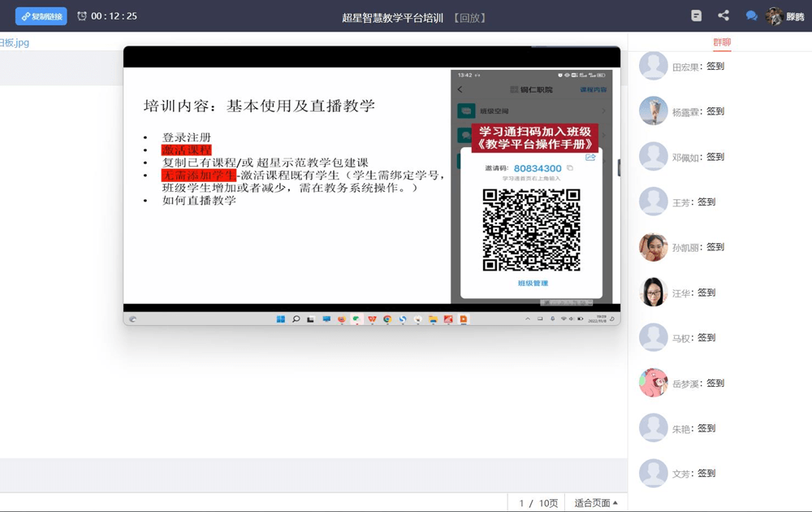The height and width of the screenshot is (512, 812).
Task: Click the 如何直播教学 bullet text
Action: pyautogui.click(x=199, y=200)
